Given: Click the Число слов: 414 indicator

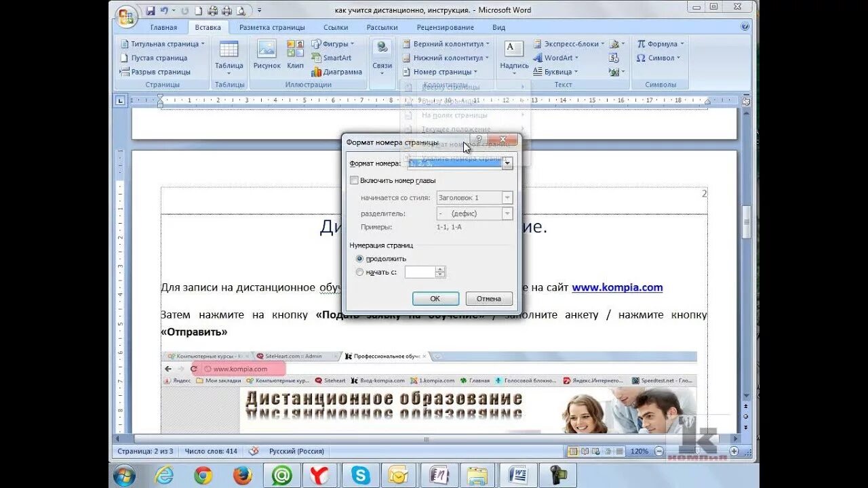Looking at the screenshot, I should [x=211, y=451].
